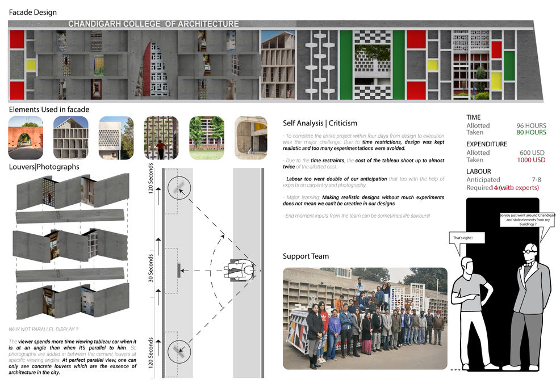Viewport: 556px width, 392px height.
Task: Click the tall green panel left of checkerboard
Action: [x=346, y=65]
